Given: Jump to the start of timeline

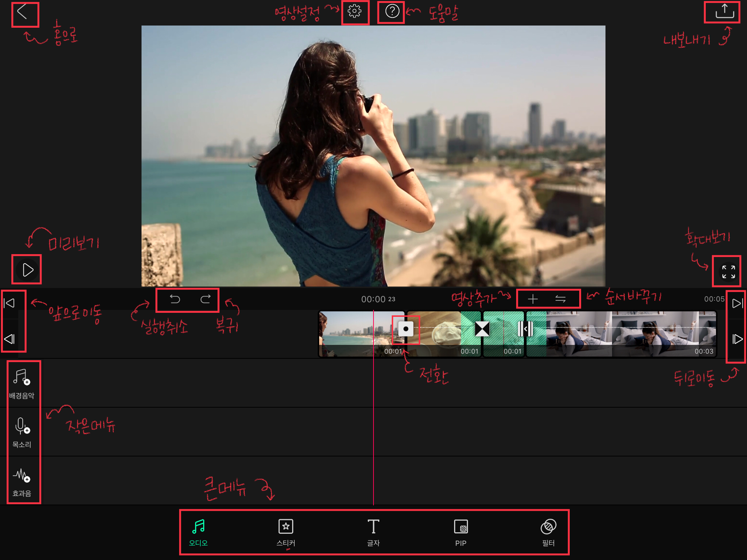Looking at the screenshot, I should click(9, 303).
